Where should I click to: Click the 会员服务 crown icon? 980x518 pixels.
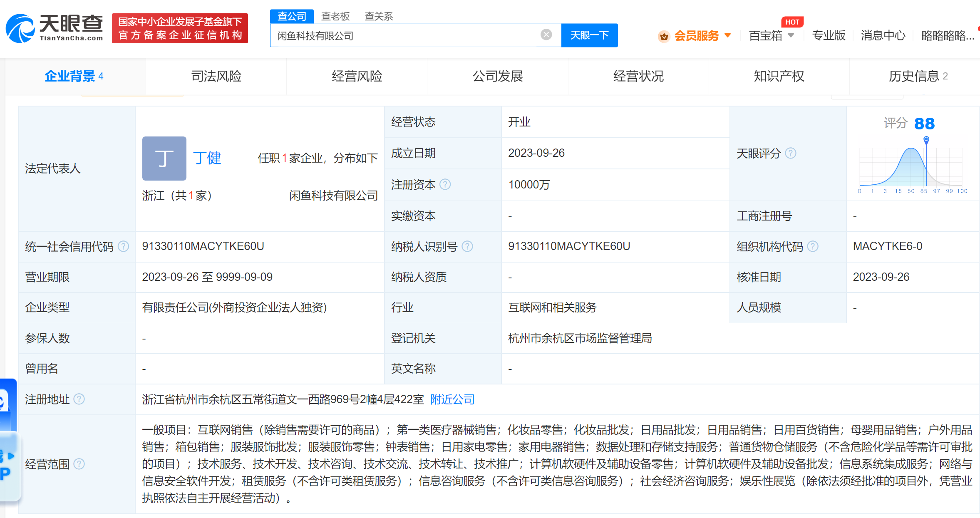point(664,36)
